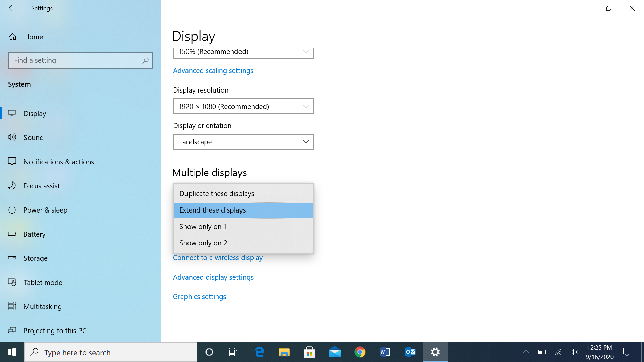644x362 pixels.
Task: Expand the Display orientation dropdown
Action: tap(243, 142)
